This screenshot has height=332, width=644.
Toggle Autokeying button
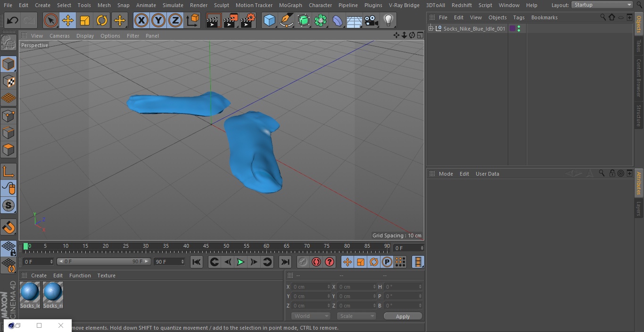pyautogui.click(x=316, y=262)
